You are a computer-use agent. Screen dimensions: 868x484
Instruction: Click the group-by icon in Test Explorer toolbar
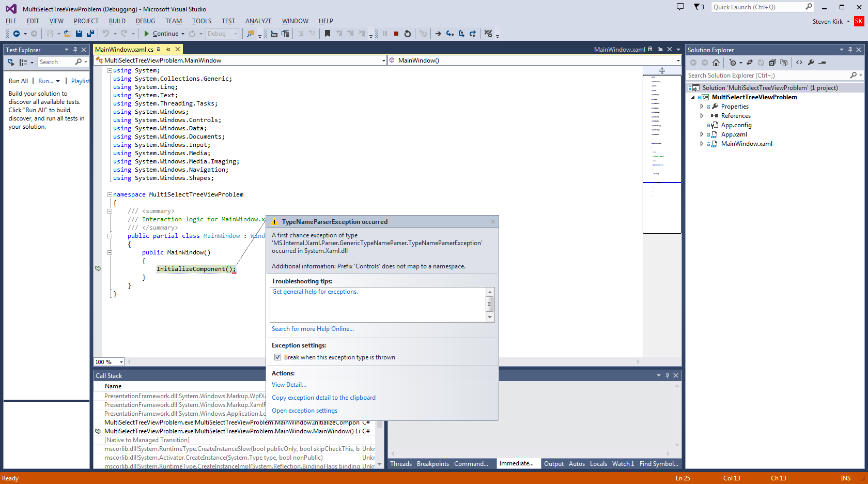tap(23, 62)
